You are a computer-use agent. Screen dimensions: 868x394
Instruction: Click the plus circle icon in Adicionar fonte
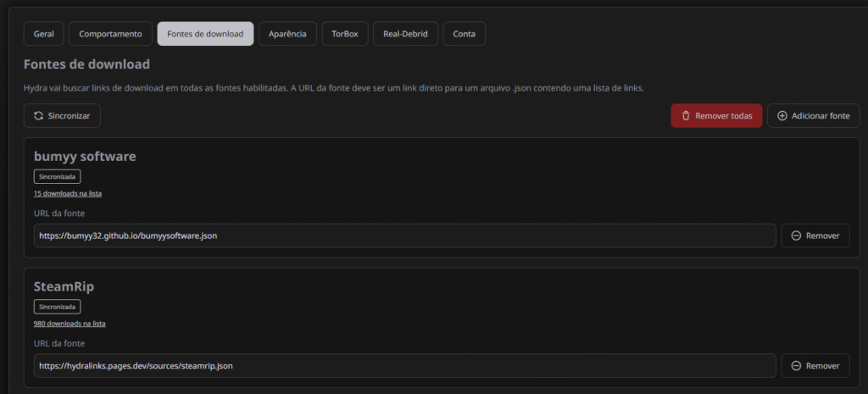tap(782, 115)
